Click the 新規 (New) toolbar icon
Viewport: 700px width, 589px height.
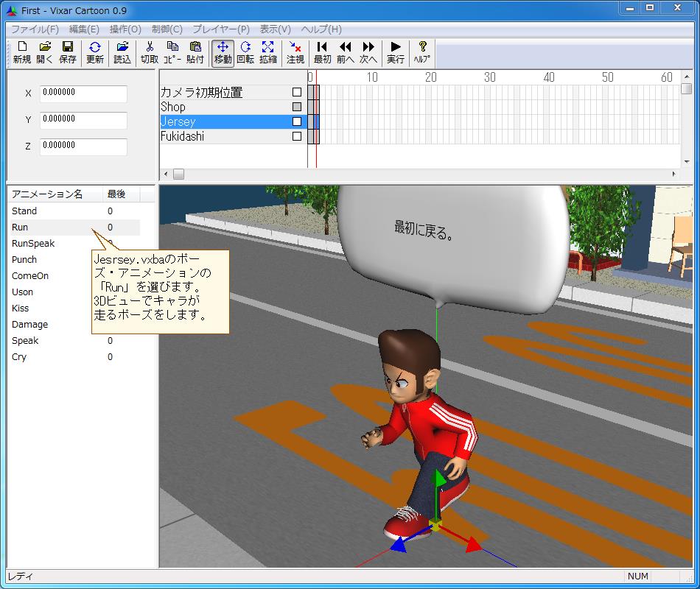pyautogui.click(x=22, y=52)
